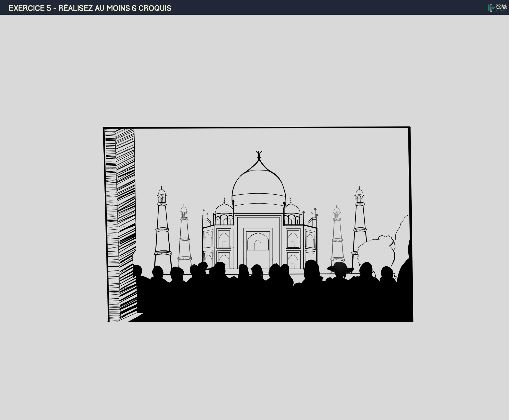The width and height of the screenshot is (509, 420).
Task: Click the small right side dome
Action: [x=292, y=209]
